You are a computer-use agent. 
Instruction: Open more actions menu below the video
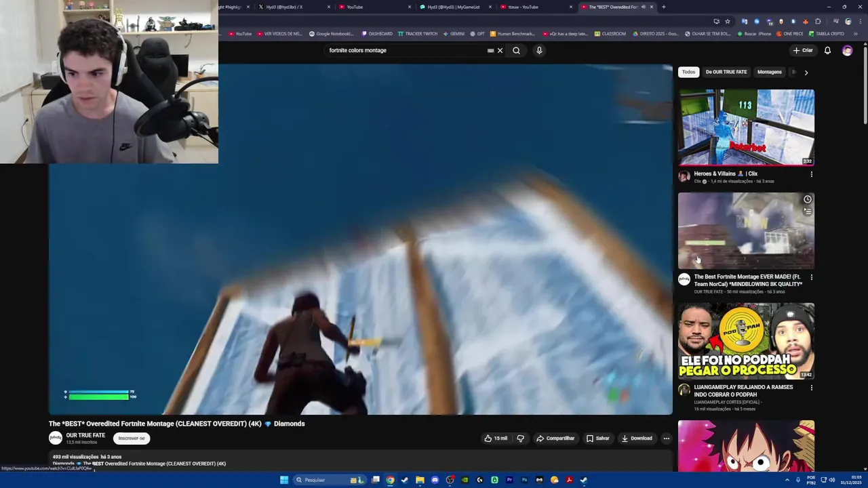pos(666,439)
